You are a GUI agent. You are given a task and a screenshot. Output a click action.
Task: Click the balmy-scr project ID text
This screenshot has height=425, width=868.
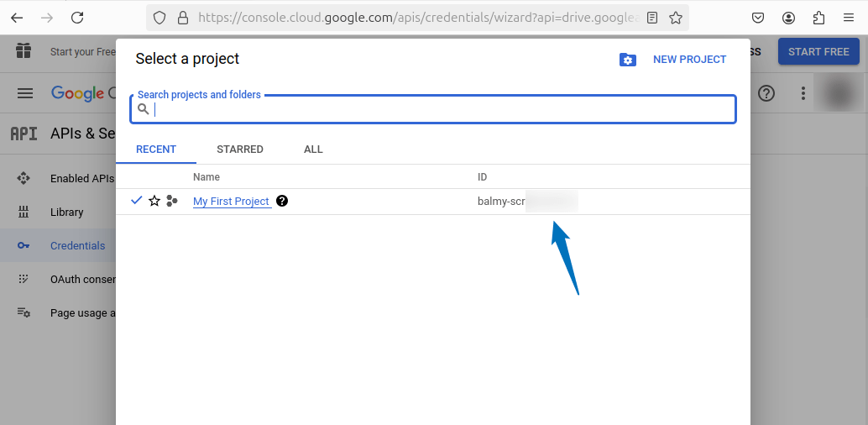(501, 201)
